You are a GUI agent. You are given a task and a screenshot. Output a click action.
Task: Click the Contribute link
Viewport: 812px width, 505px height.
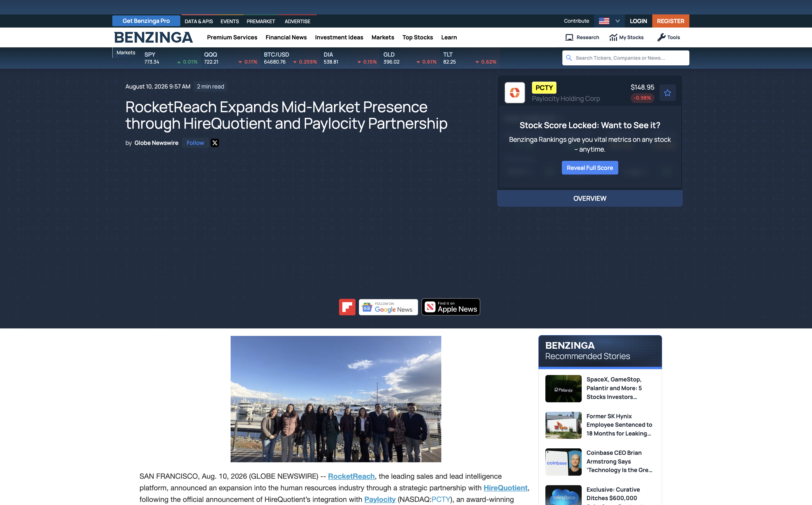point(576,21)
